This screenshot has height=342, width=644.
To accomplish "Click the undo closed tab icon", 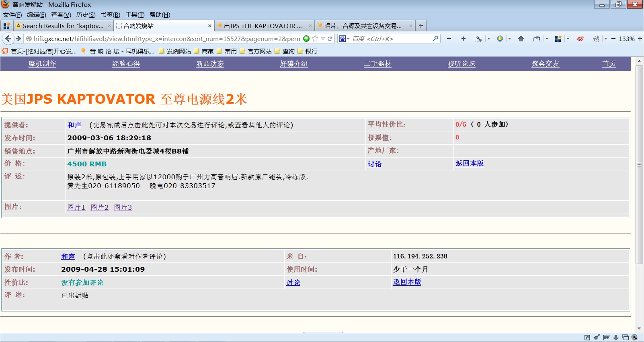I will pos(537,39).
